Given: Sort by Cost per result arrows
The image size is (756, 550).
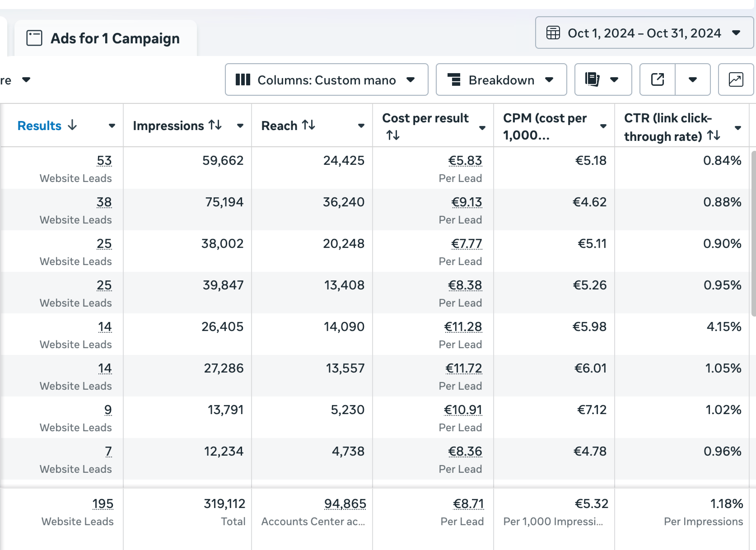Looking at the screenshot, I should click(393, 135).
